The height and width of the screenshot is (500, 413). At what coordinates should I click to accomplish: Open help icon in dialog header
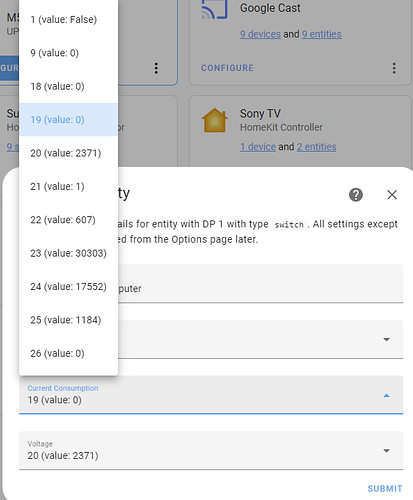[x=356, y=195]
